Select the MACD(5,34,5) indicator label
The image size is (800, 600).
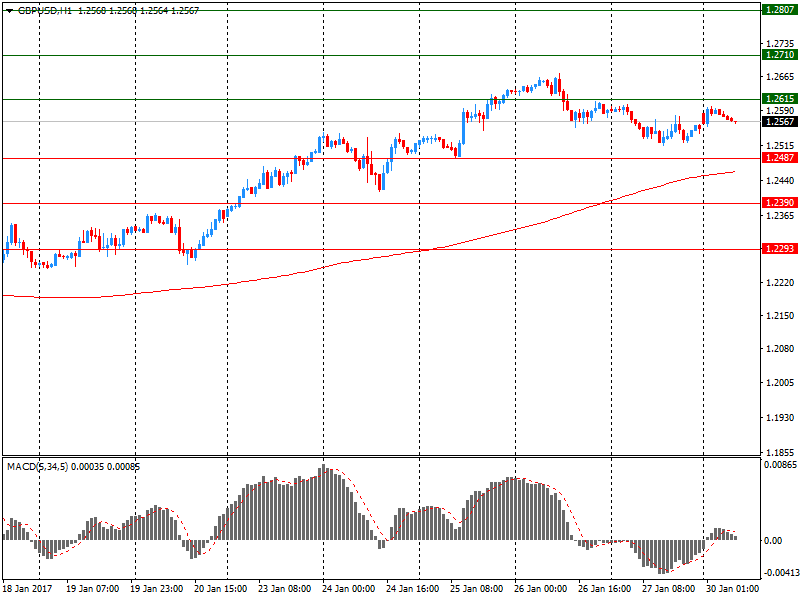click(x=37, y=466)
